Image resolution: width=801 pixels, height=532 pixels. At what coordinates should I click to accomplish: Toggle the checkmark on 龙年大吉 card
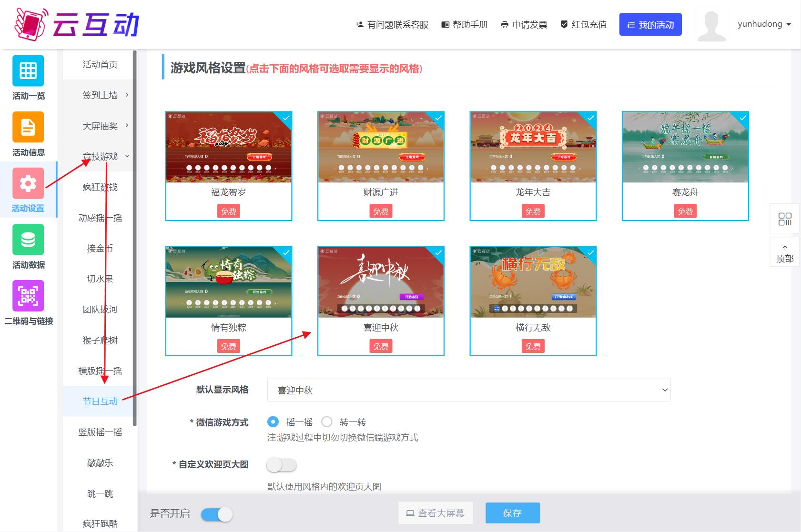pos(590,118)
